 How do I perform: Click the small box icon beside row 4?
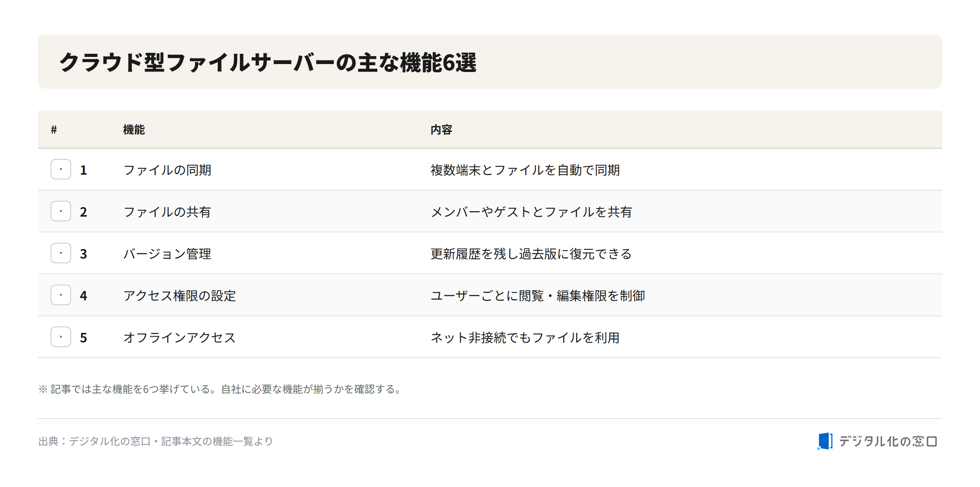point(61,295)
